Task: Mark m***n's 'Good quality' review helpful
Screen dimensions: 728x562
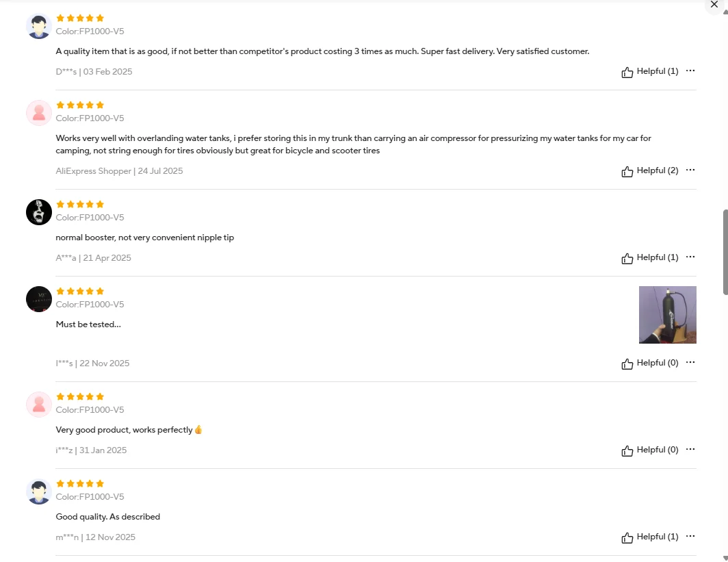Action: click(649, 537)
